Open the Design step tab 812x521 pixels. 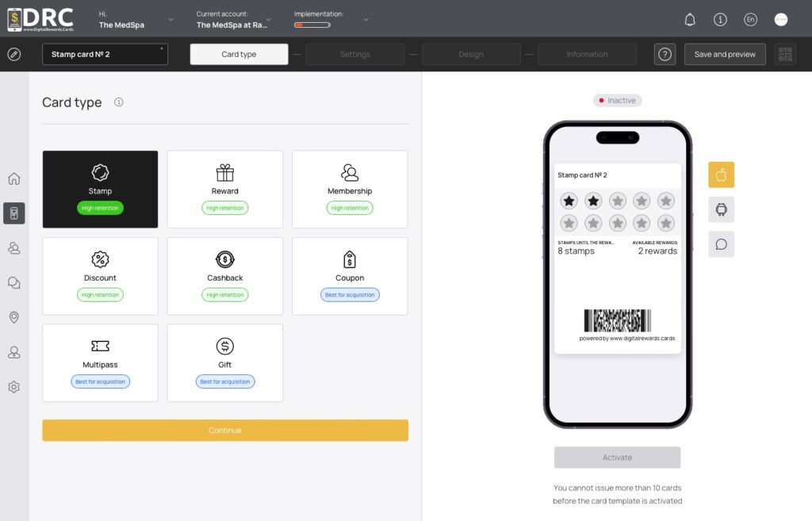click(471, 54)
